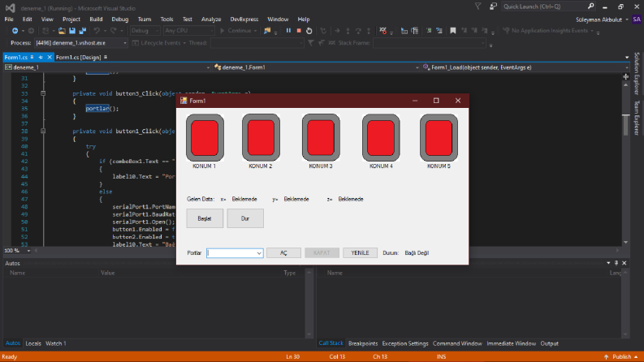Click the KONUM 1 red indicator
This screenshot has width=644, height=362.
[205, 138]
